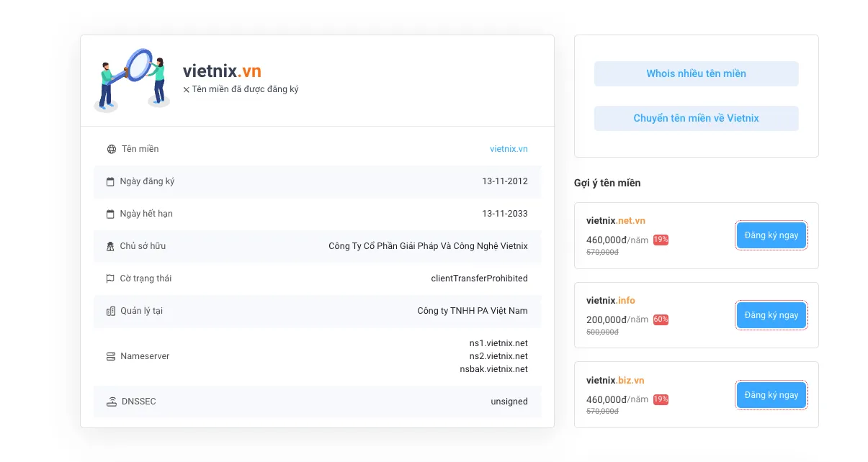Click the building icon next to Quản lý tại
The height and width of the screenshot is (462, 868).
[111, 311]
